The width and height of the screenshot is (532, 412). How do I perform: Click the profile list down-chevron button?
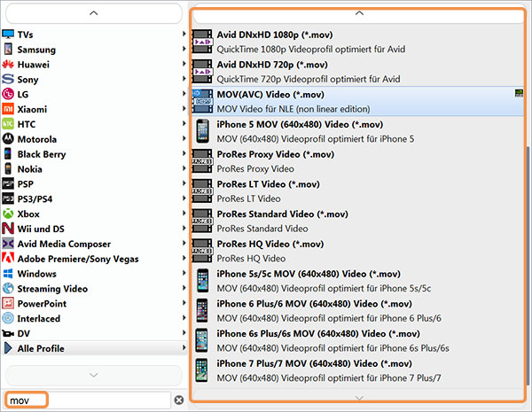(x=359, y=396)
